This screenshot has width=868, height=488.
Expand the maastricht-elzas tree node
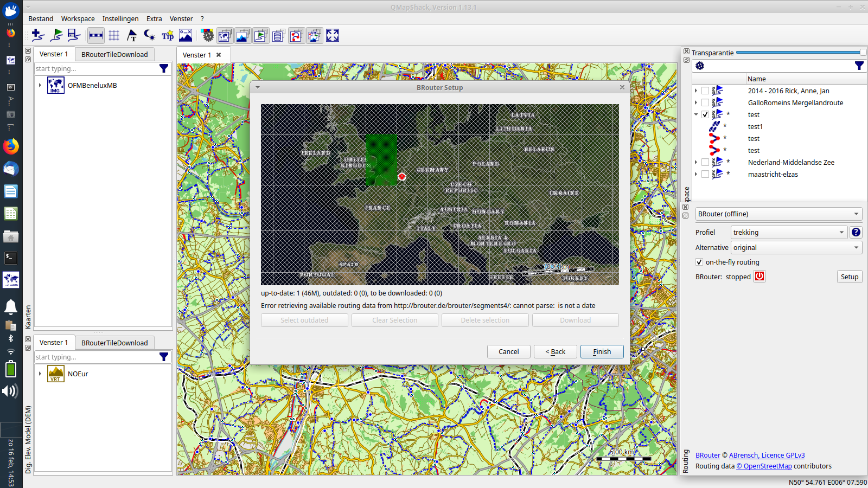(696, 174)
